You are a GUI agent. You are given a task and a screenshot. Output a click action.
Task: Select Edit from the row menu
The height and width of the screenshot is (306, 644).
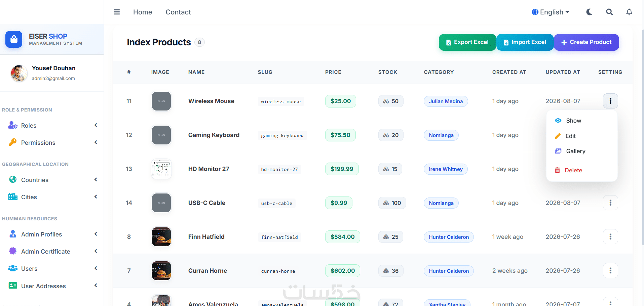click(x=582, y=136)
